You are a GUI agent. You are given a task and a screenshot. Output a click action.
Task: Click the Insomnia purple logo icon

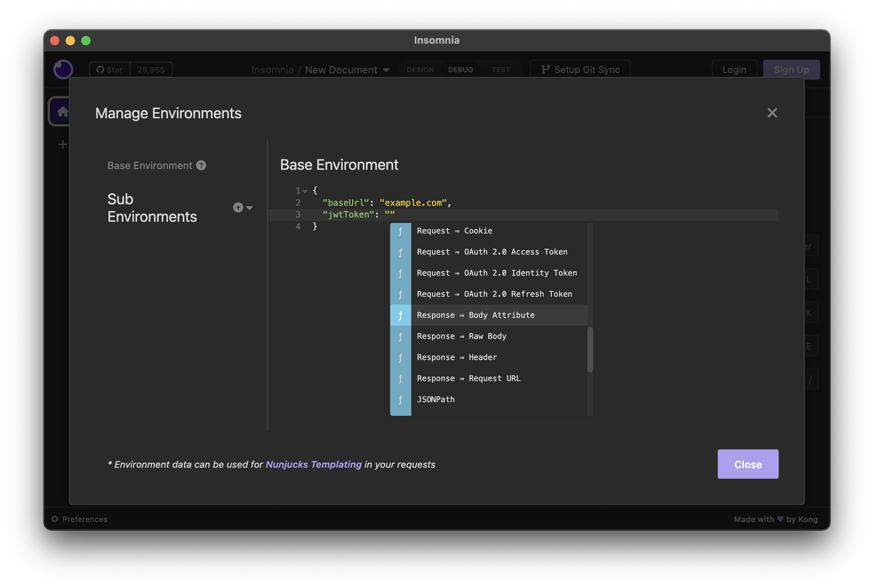click(63, 69)
